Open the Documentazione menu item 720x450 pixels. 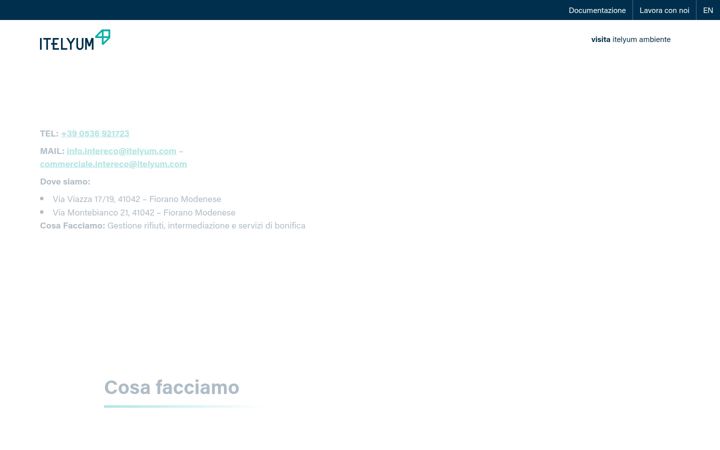(597, 10)
